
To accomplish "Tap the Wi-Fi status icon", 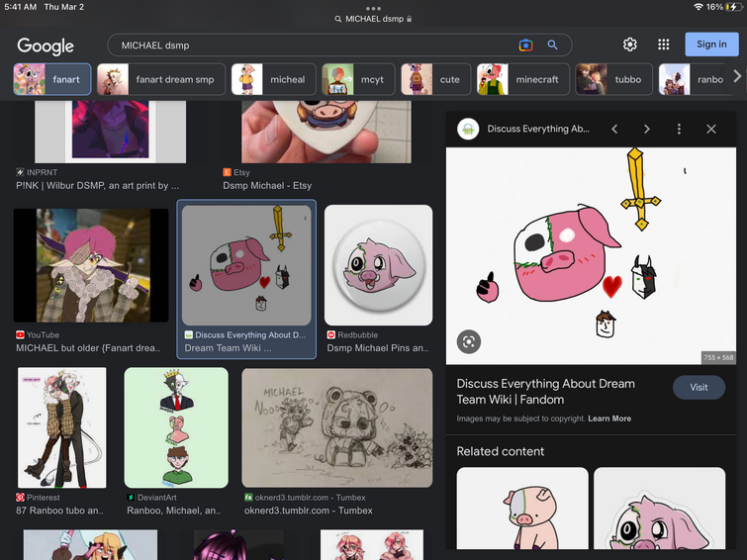I will tap(699, 7).
